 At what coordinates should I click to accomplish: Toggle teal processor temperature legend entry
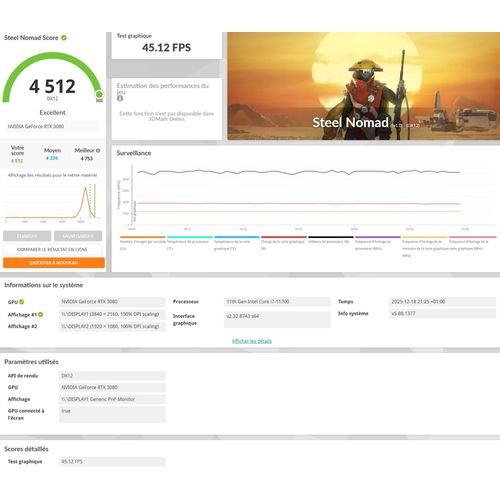click(x=190, y=243)
